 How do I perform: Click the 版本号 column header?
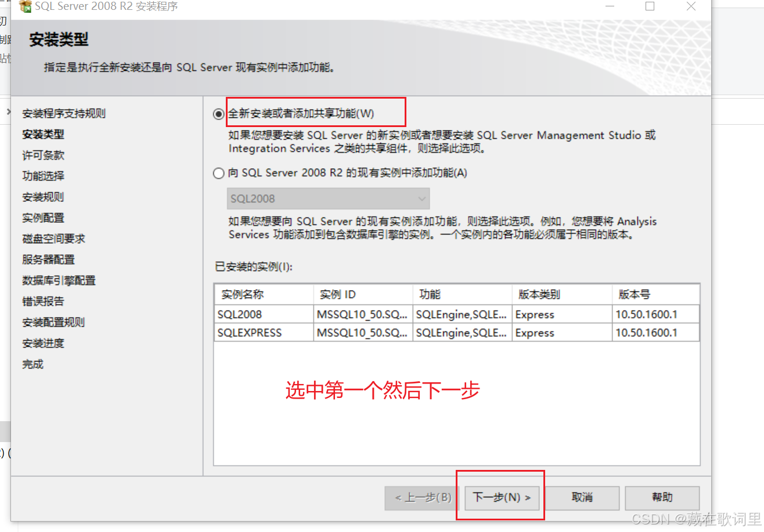(x=656, y=294)
